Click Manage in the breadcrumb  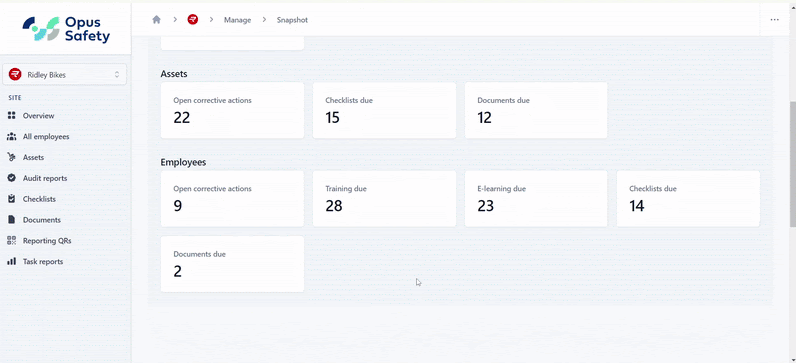click(x=238, y=20)
